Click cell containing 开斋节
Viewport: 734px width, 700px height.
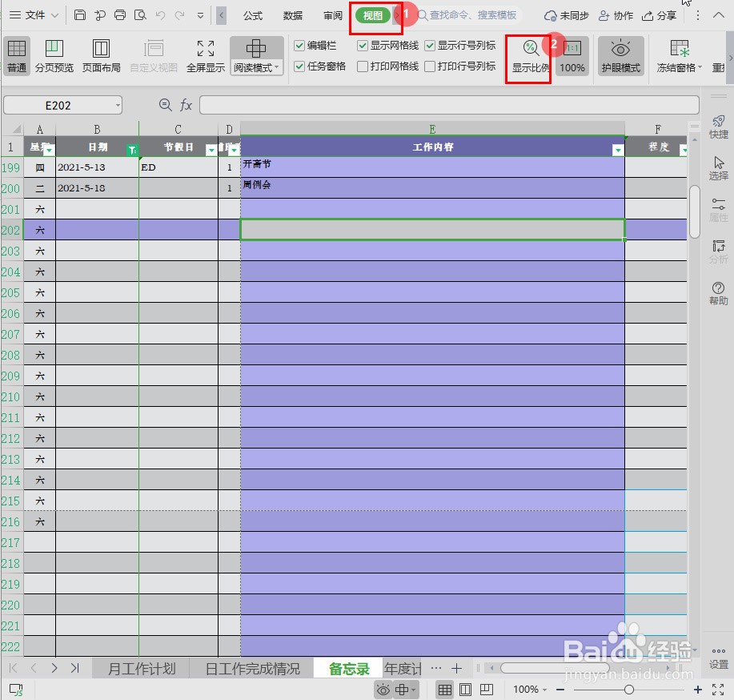pos(432,167)
